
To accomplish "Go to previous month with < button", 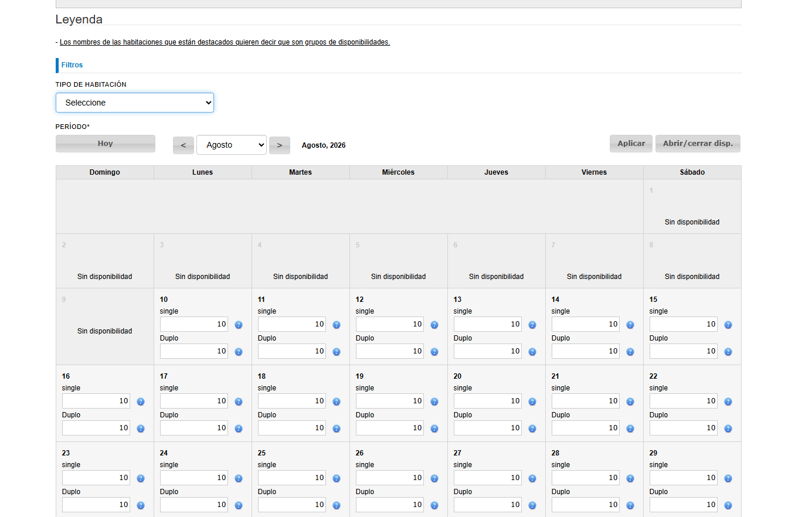I will coord(184,145).
